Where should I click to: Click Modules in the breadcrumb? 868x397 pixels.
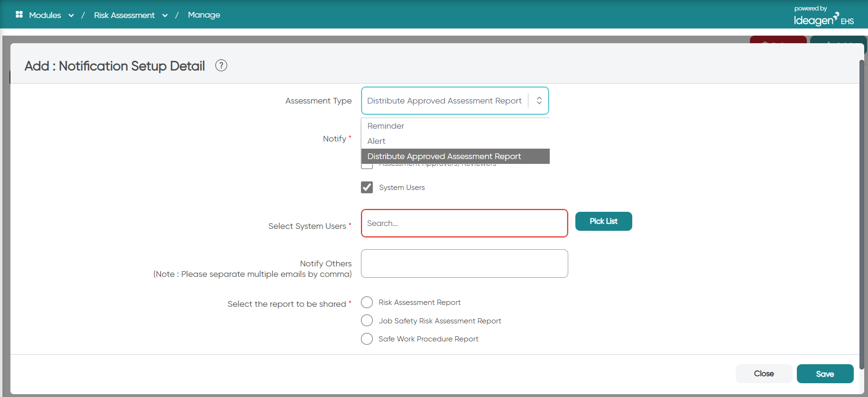pos(45,15)
